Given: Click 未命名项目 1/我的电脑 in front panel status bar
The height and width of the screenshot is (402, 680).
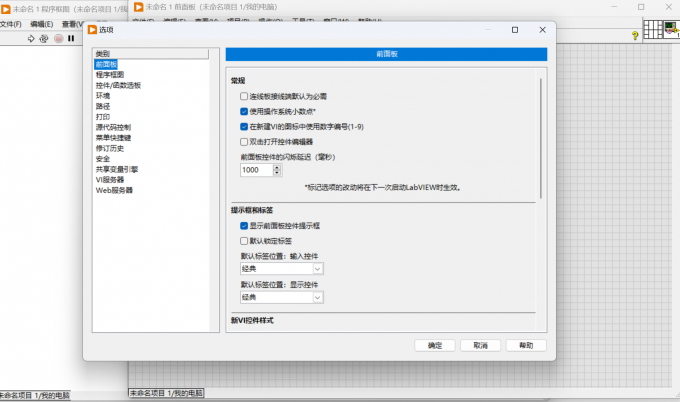Looking at the screenshot, I should [x=166, y=393].
